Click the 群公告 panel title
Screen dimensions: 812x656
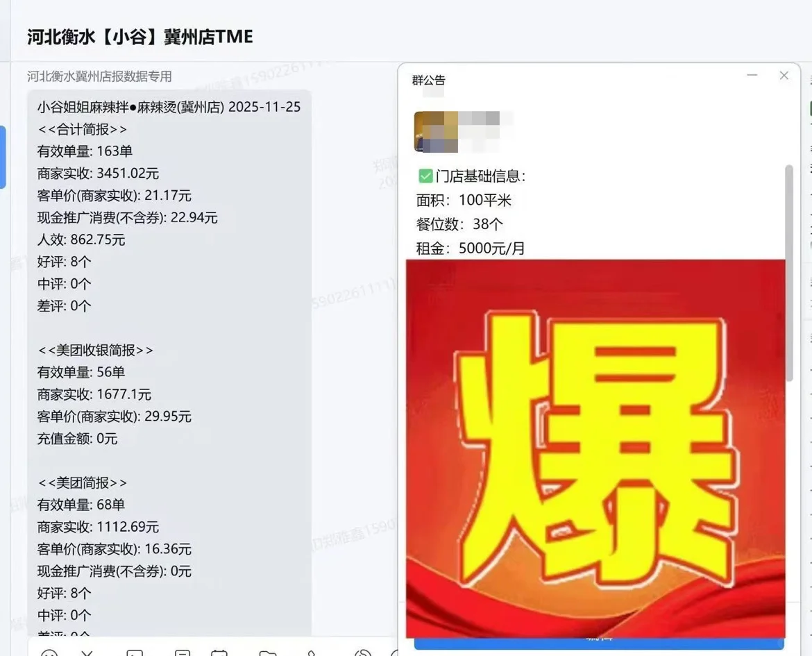(429, 81)
